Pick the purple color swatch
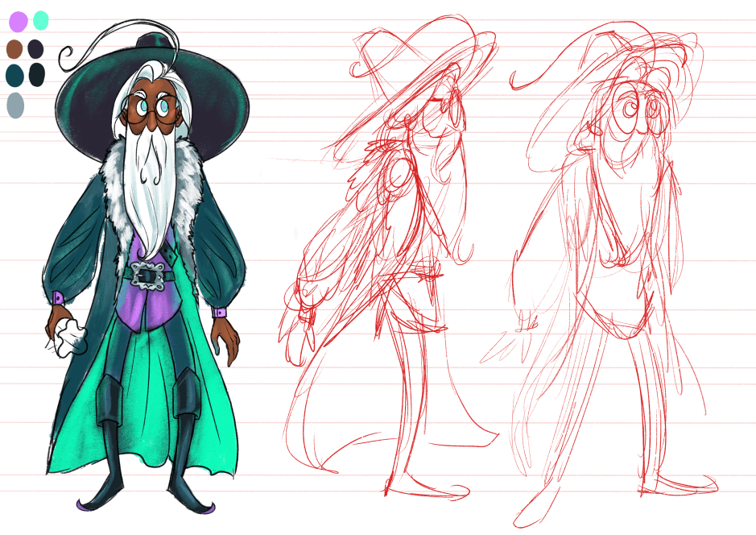This screenshot has width=756, height=535. click(x=18, y=22)
